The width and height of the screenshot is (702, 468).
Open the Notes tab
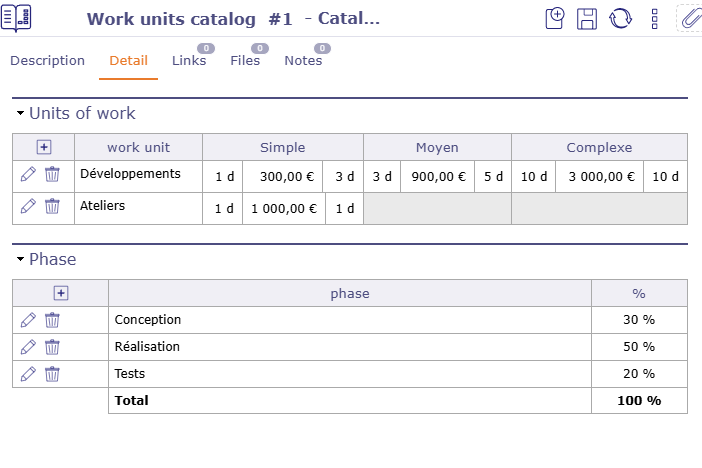tap(303, 61)
